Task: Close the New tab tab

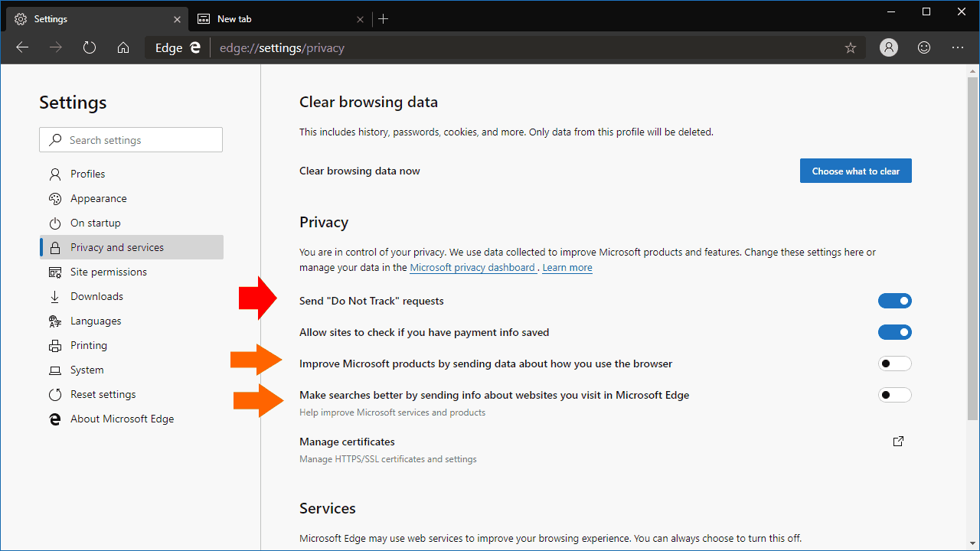Action: pyautogui.click(x=360, y=18)
